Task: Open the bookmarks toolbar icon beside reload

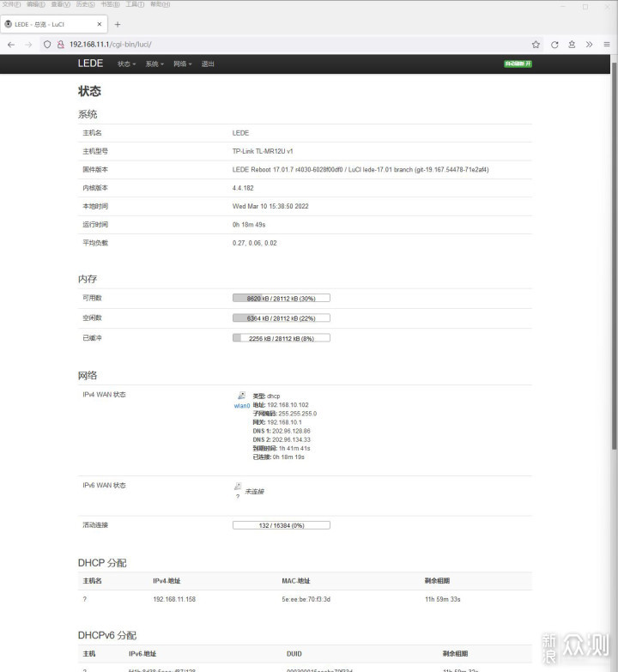Action: pos(572,45)
